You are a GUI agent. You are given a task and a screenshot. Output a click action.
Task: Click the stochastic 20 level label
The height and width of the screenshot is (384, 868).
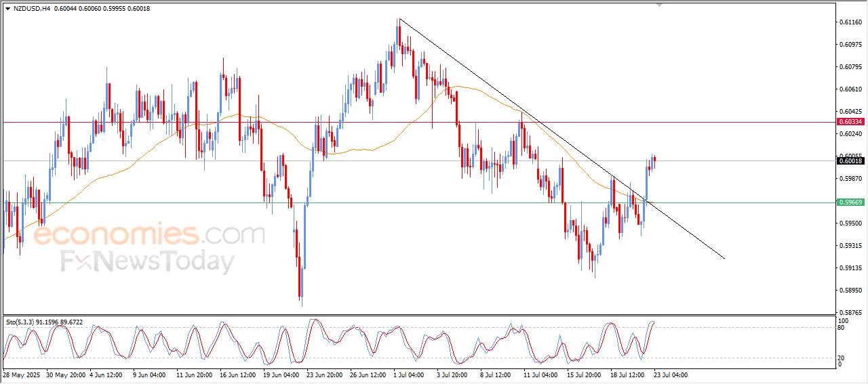coord(842,358)
